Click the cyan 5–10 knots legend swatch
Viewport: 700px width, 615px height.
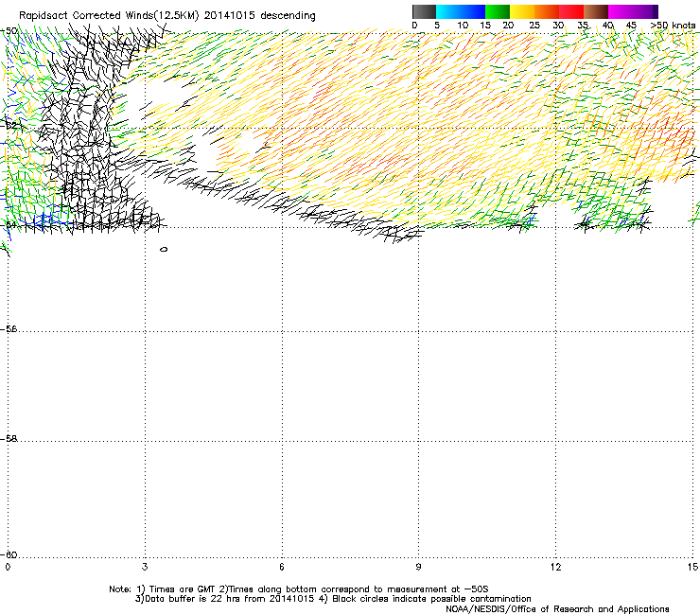[448, 11]
